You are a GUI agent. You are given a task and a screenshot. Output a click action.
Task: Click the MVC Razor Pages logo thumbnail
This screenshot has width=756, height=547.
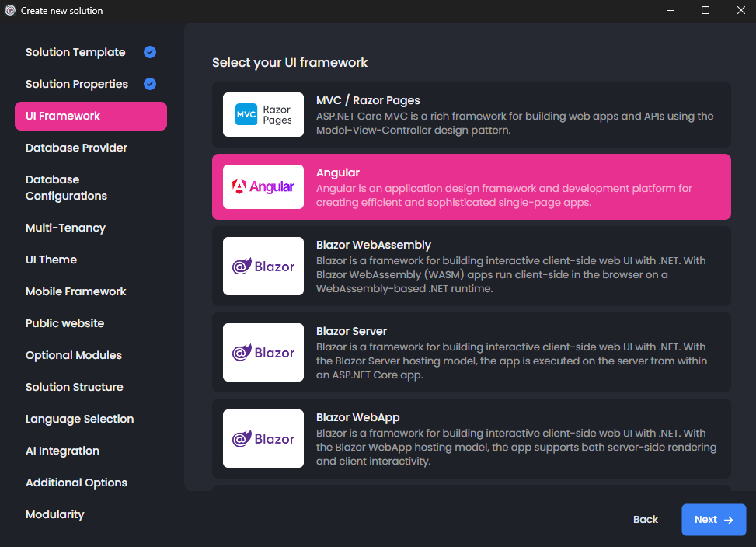coord(263,115)
